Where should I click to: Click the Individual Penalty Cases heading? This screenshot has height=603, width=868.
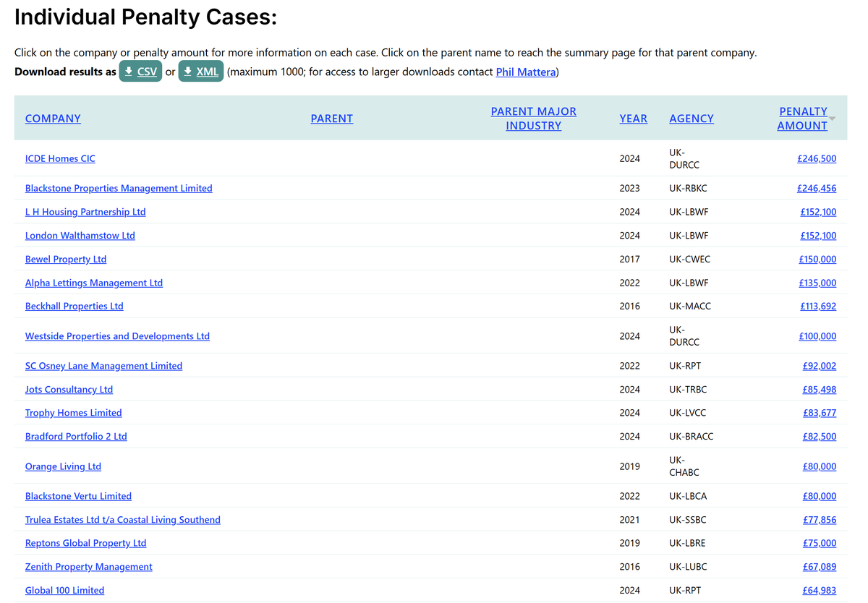[145, 17]
